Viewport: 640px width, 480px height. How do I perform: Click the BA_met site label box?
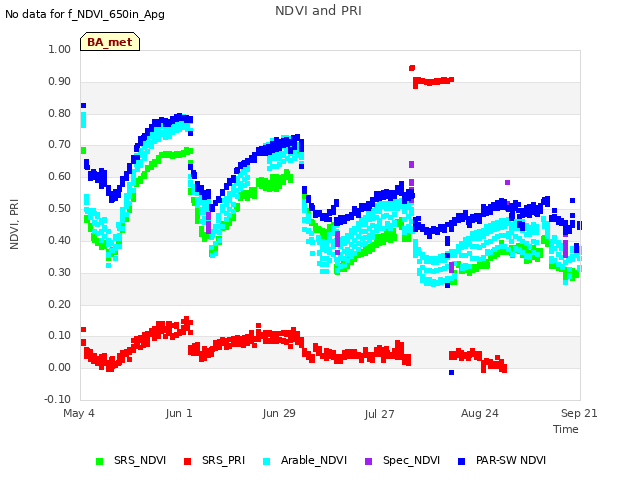[110, 42]
